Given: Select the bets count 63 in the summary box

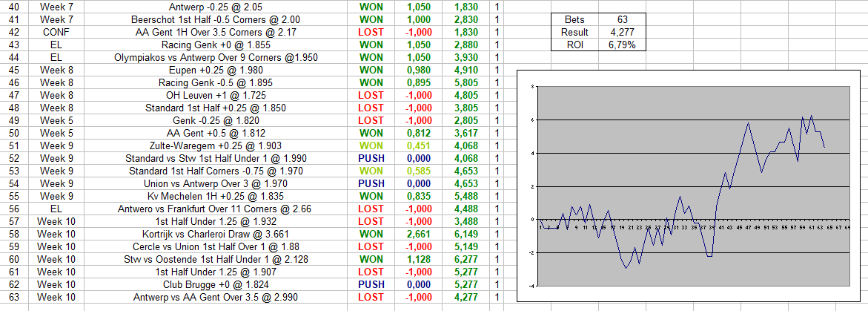Looking at the screenshot, I should point(622,19).
